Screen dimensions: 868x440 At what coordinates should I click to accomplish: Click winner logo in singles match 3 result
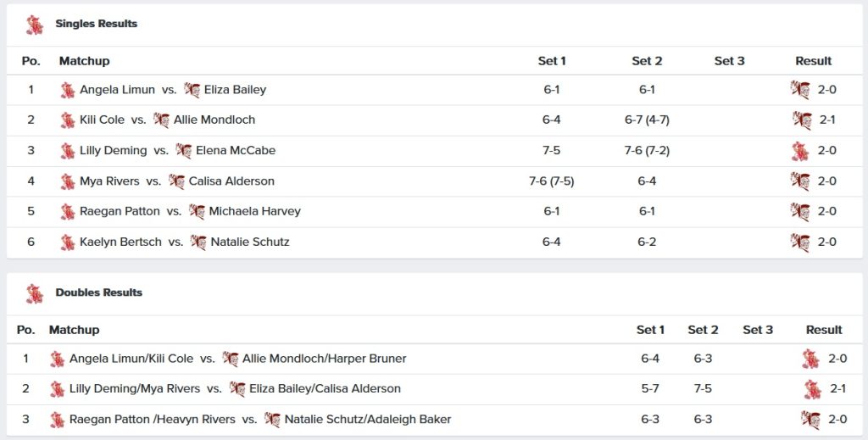click(800, 151)
